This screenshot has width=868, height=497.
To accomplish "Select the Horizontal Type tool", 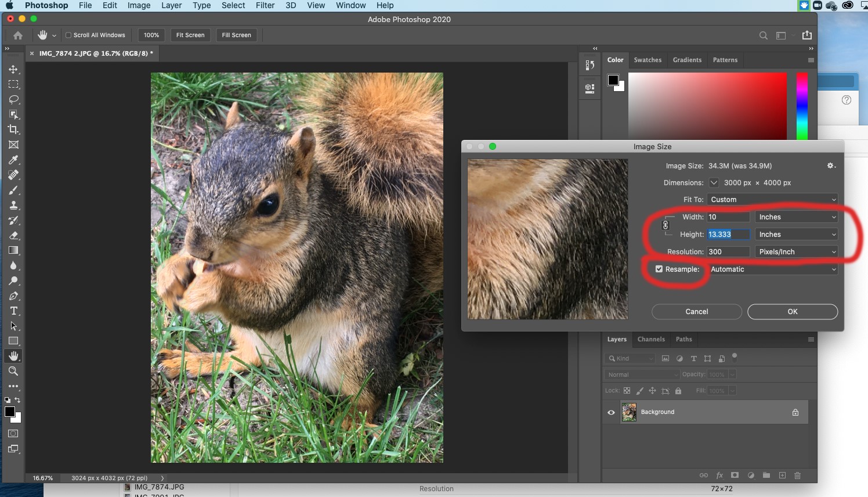I will click(x=13, y=311).
